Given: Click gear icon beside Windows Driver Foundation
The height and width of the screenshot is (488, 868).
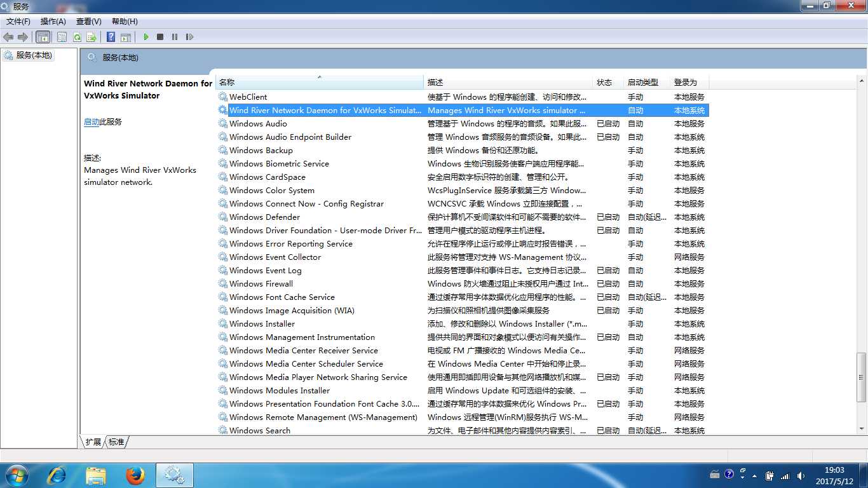Looking at the screenshot, I should click(x=223, y=231).
